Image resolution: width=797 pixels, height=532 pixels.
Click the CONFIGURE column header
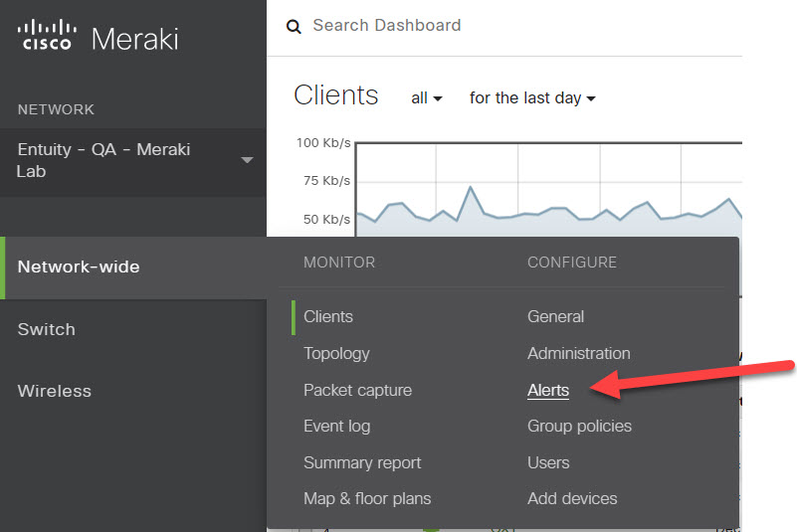(572, 263)
